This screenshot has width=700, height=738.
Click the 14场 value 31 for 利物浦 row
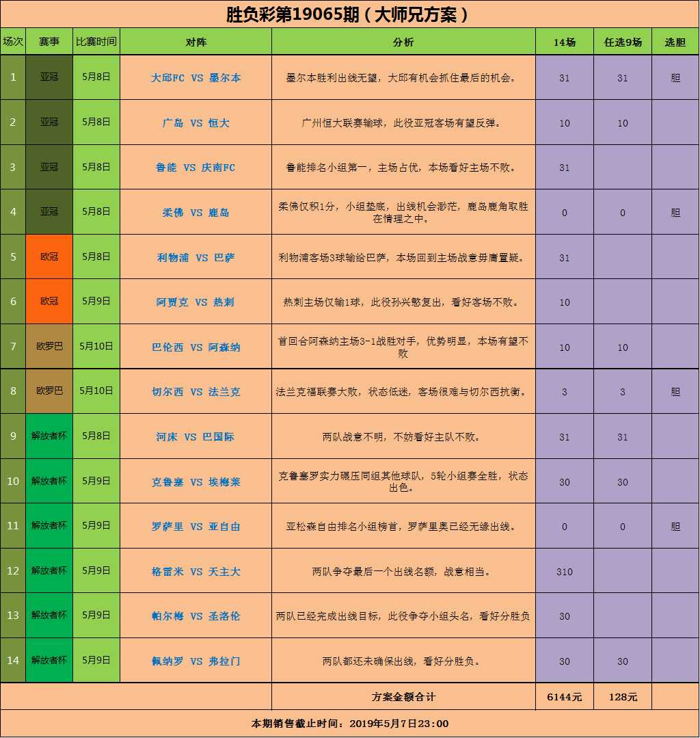(x=565, y=258)
